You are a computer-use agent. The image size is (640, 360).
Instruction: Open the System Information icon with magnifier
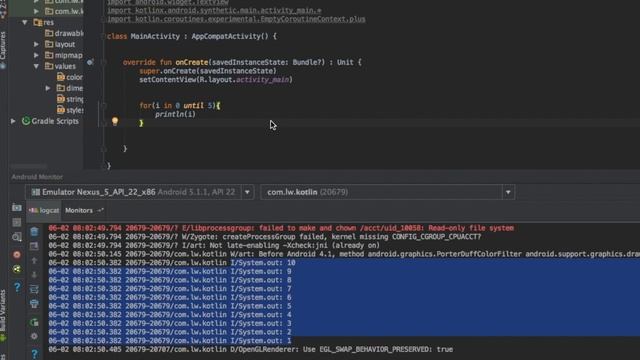pyautogui.click(x=17, y=237)
